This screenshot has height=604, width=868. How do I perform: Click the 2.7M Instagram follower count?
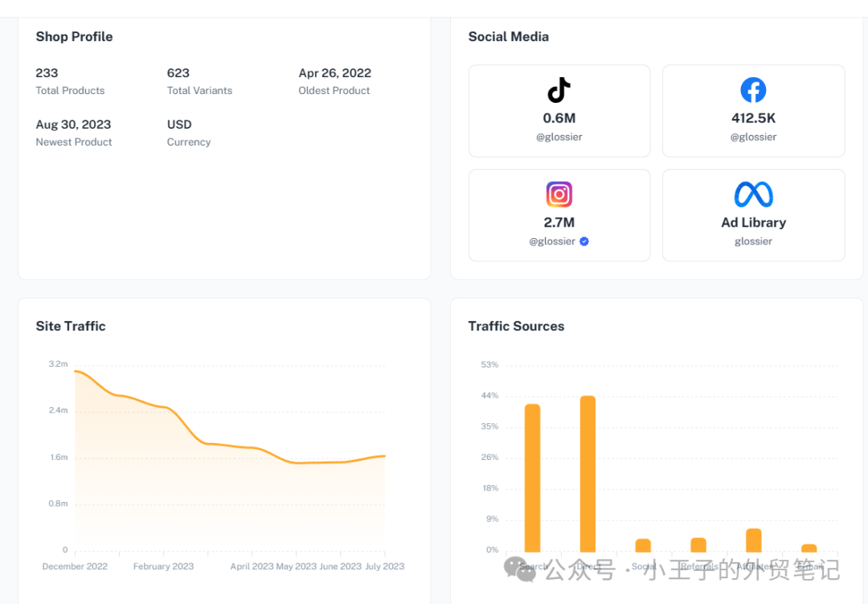559,223
